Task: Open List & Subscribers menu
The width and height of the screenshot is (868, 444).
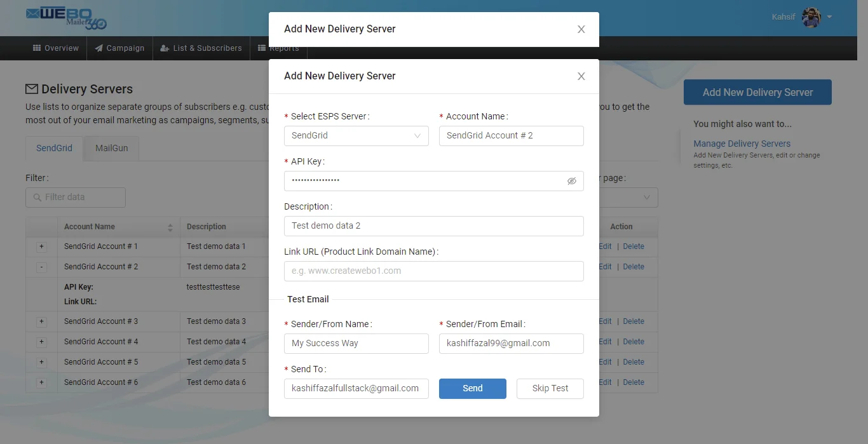Action: point(201,48)
